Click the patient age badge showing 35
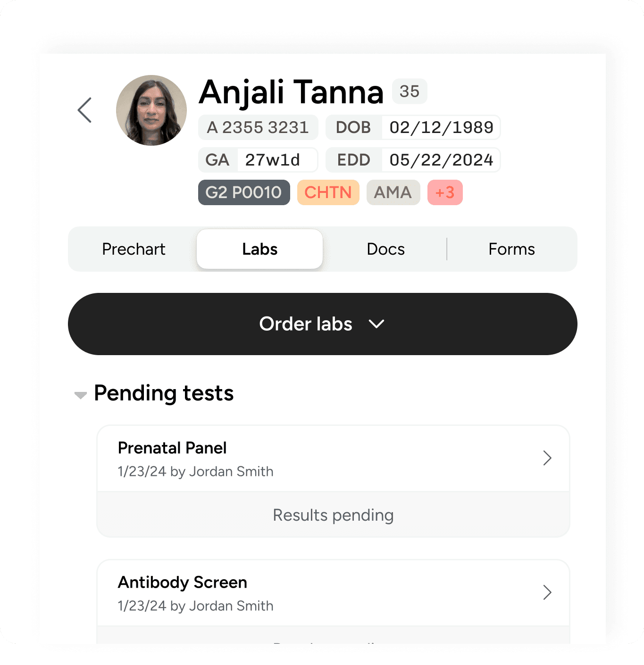Viewport: 644px width, 665px height. [x=409, y=91]
